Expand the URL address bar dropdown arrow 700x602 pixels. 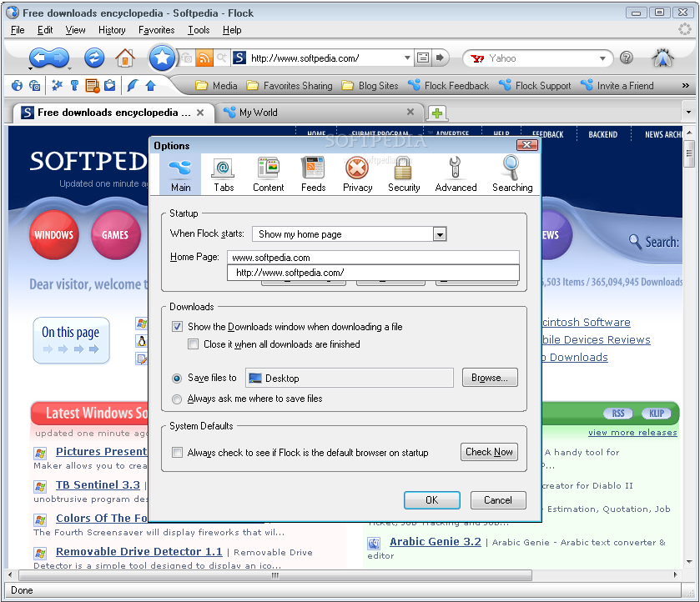(406, 58)
